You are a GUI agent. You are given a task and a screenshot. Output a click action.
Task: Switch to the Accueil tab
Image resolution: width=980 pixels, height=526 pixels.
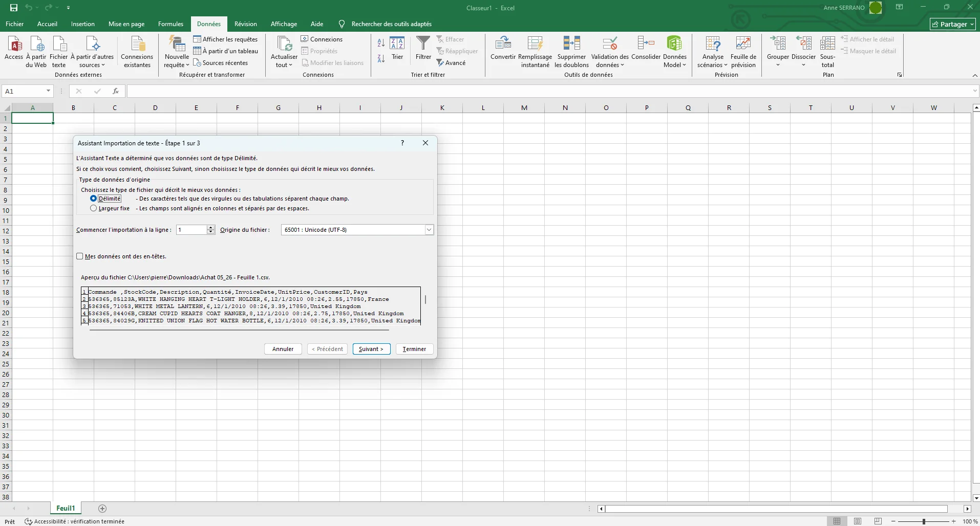47,24
